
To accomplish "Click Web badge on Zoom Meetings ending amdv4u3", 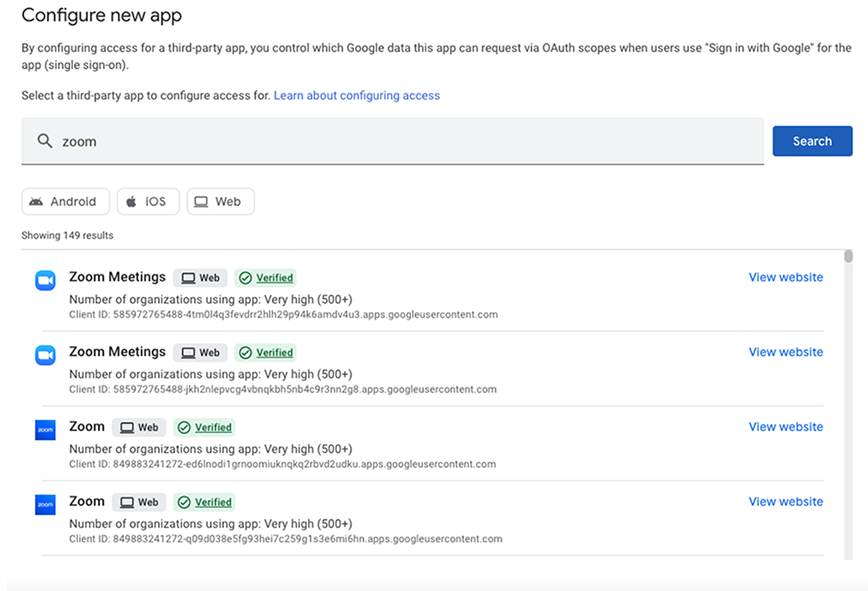I will pos(200,278).
